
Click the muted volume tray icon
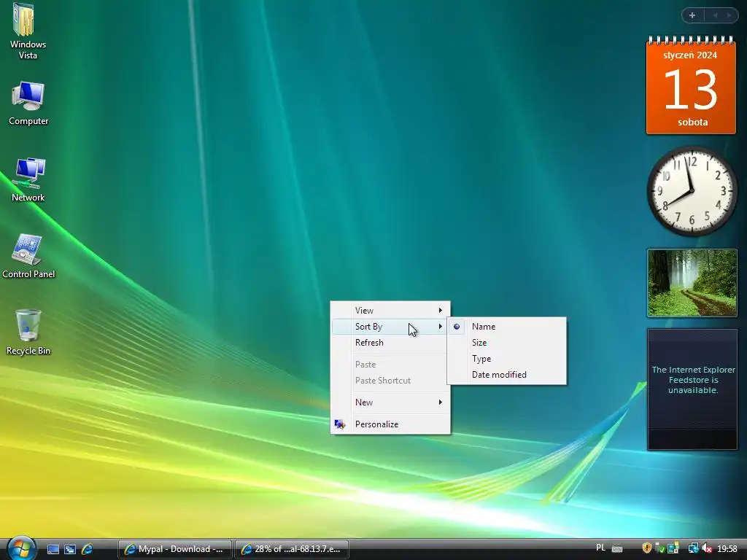[x=707, y=548]
